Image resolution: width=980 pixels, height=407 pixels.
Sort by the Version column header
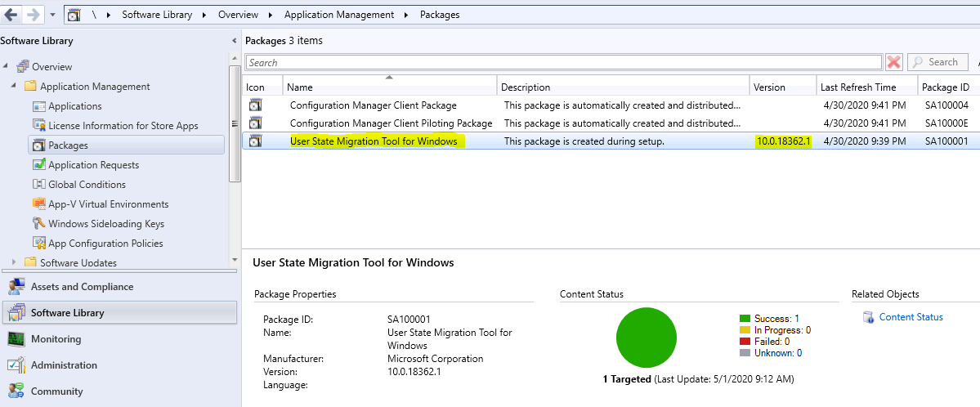coord(783,87)
